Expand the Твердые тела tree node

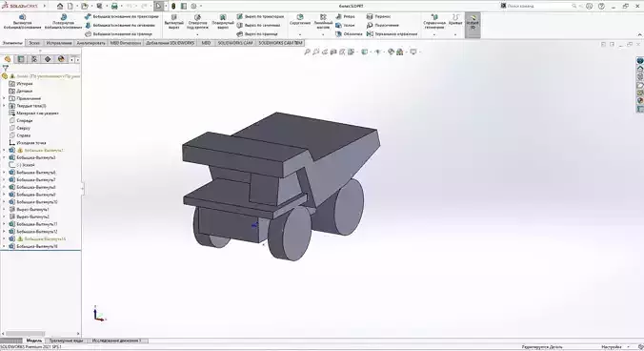point(4,106)
